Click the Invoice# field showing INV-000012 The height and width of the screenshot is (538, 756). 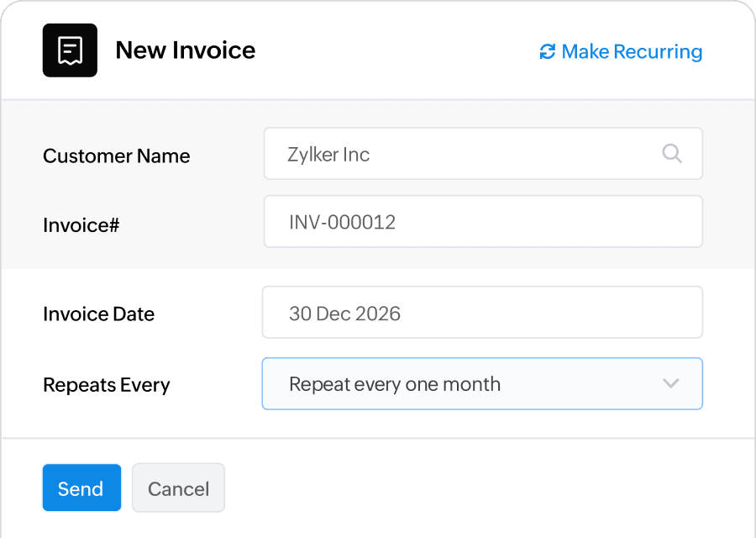click(x=483, y=221)
